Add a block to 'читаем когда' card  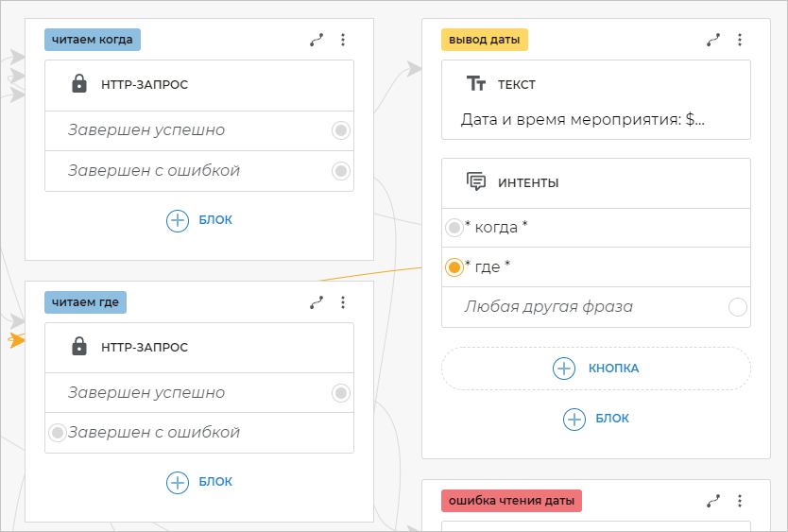(199, 220)
